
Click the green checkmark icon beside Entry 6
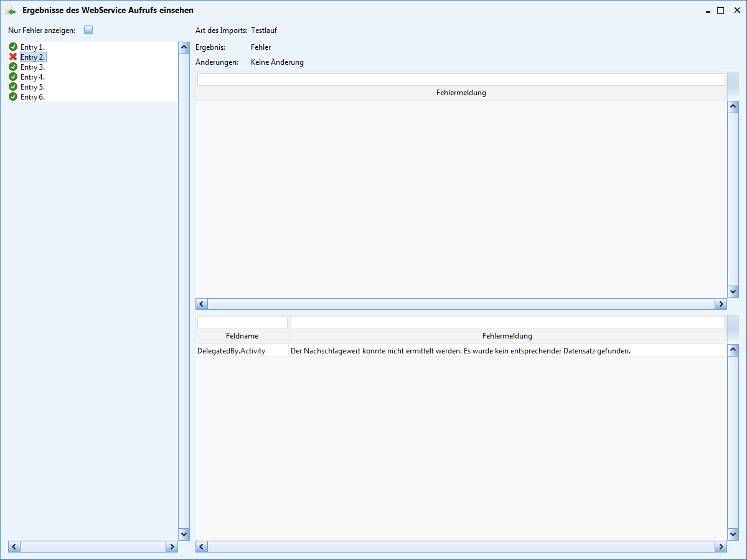(x=13, y=96)
